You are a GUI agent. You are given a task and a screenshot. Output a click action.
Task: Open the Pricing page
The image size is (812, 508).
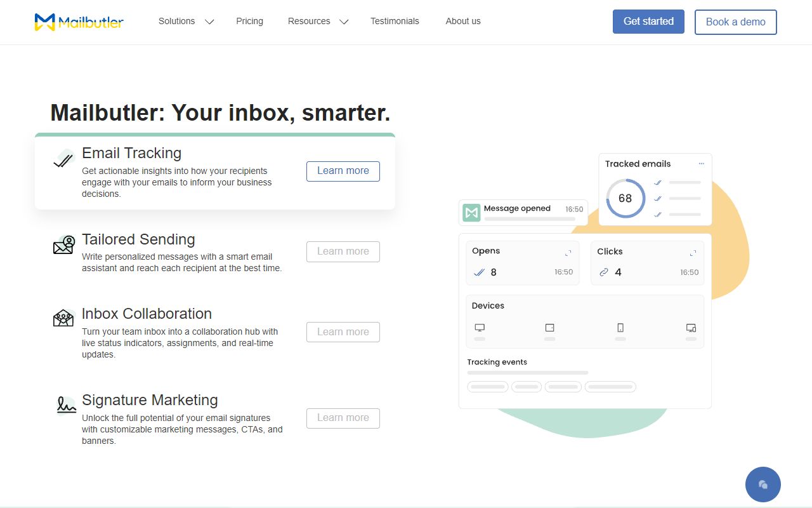tap(249, 21)
